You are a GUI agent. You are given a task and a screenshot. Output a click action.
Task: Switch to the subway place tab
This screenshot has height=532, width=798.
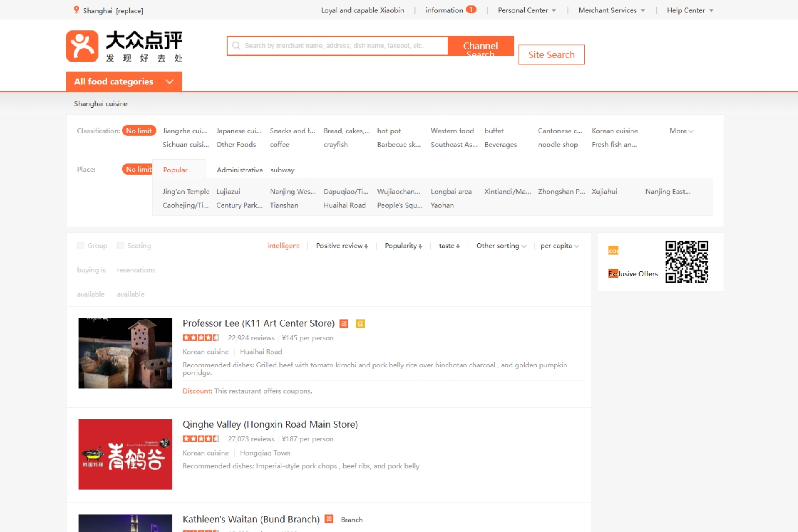[282, 170]
